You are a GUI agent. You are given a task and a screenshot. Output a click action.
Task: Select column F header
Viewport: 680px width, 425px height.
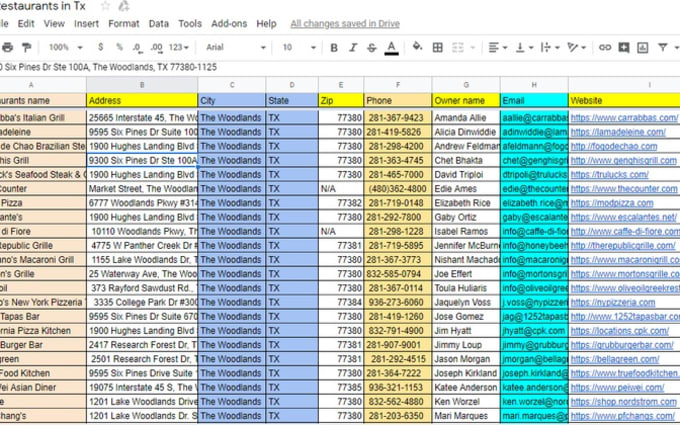pos(398,85)
